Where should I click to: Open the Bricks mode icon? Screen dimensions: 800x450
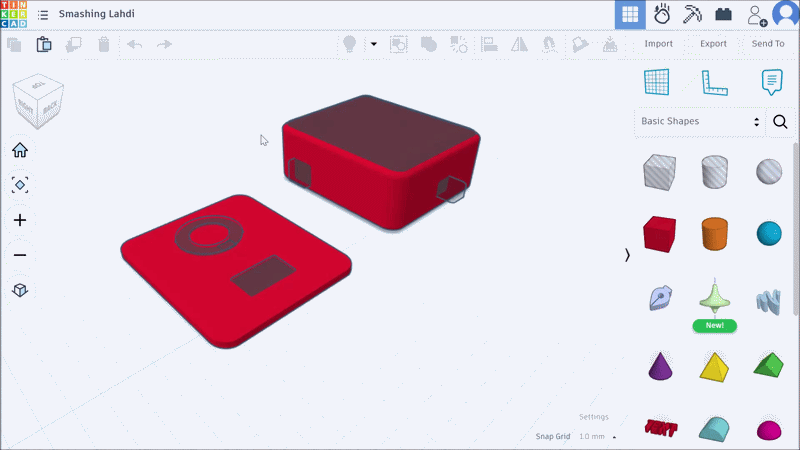point(724,14)
